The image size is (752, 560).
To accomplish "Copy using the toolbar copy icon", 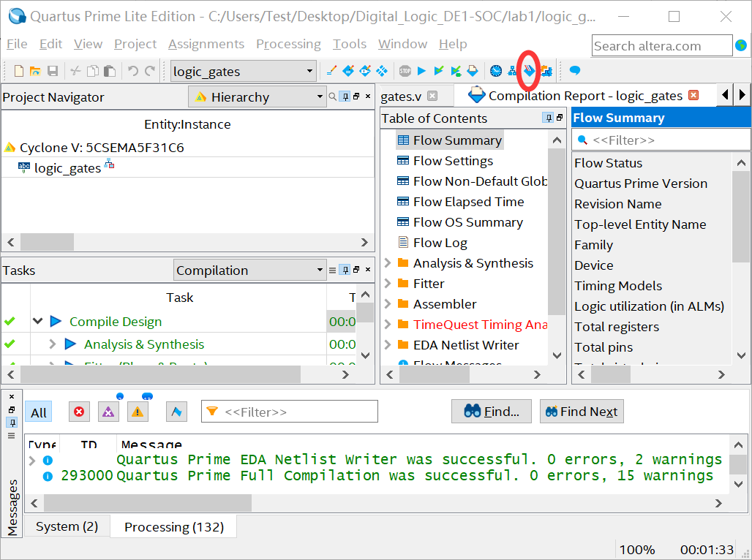I will pos(93,71).
